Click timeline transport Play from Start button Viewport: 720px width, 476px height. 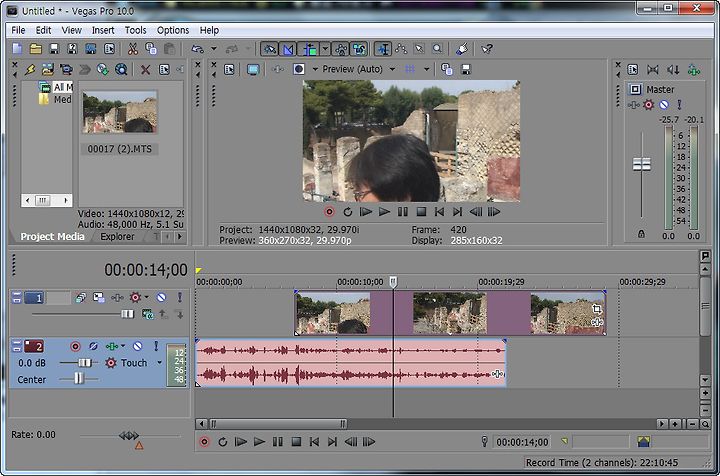click(x=241, y=442)
